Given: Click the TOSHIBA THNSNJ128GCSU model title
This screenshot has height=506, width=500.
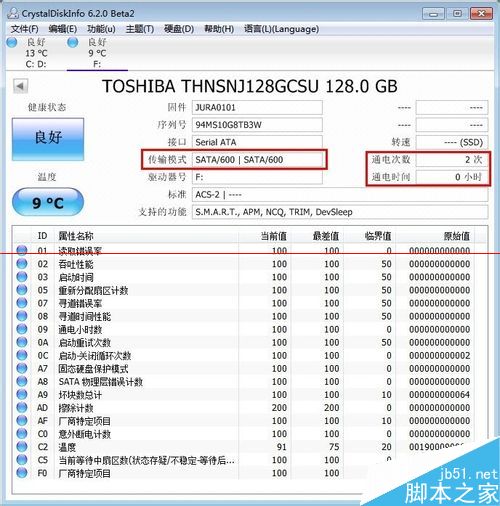Looking at the screenshot, I should click(250, 86).
